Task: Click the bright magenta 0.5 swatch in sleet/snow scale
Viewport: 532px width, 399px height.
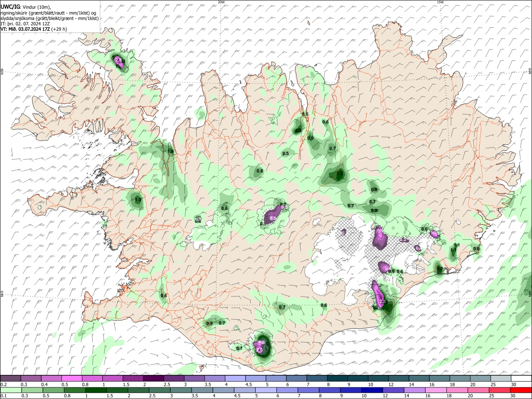Action: click(71, 378)
